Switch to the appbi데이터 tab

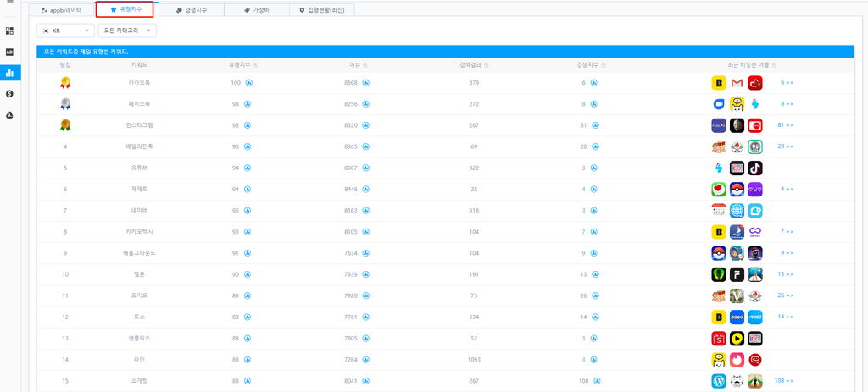pos(61,10)
